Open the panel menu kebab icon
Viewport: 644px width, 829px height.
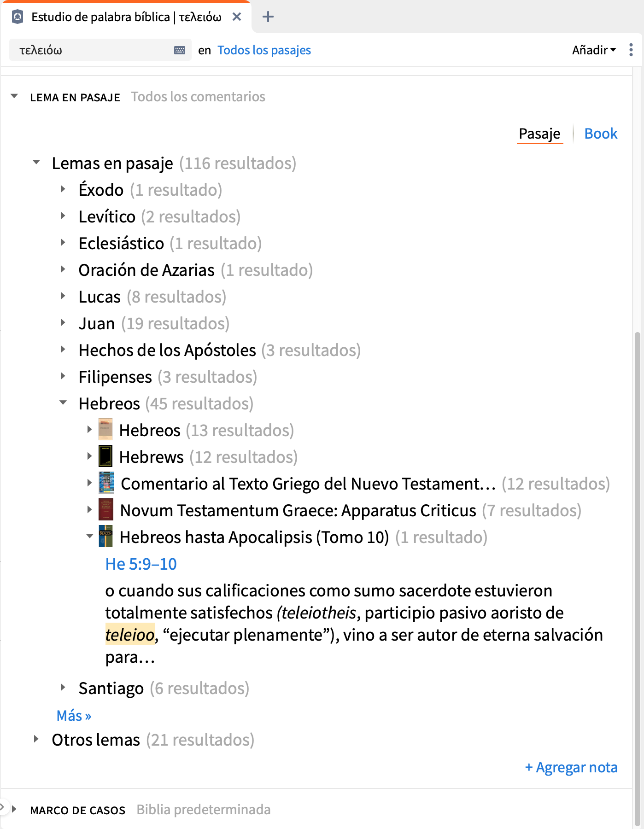631,50
